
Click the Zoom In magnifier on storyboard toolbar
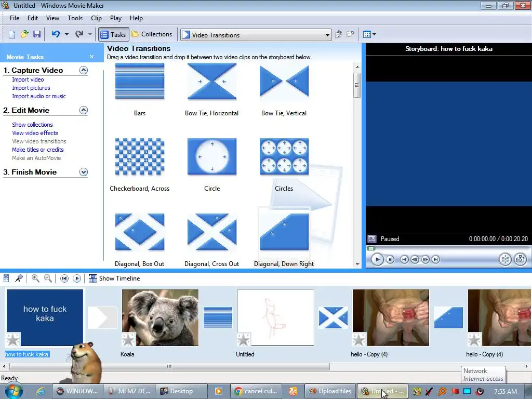[35, 278]
